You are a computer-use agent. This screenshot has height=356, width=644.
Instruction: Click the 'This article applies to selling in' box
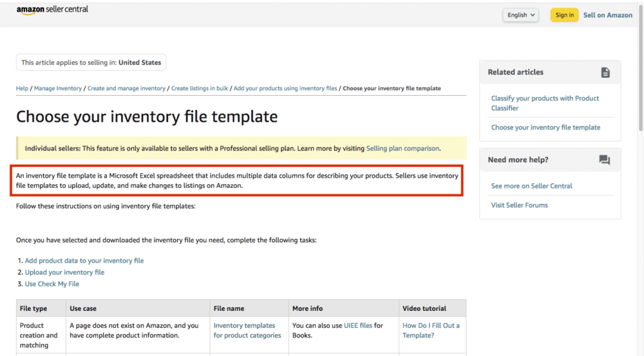point(91,62)
